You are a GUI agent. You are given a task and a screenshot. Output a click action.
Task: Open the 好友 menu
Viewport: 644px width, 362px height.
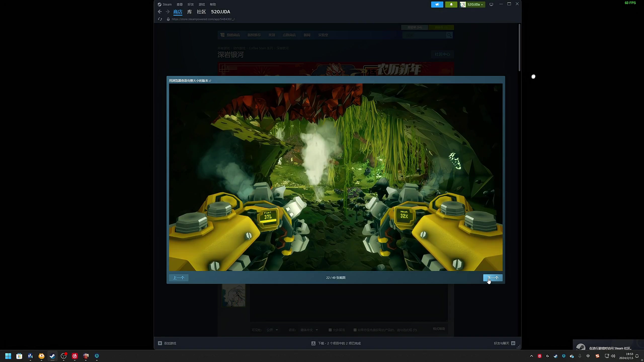click(x=190, y=4)
